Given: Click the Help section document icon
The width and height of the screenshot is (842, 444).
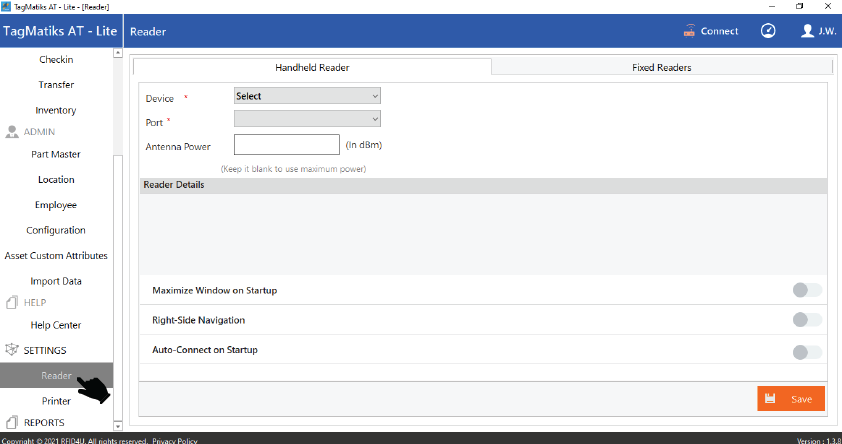Looking at the screenshot, I should [x=13, y=302].
